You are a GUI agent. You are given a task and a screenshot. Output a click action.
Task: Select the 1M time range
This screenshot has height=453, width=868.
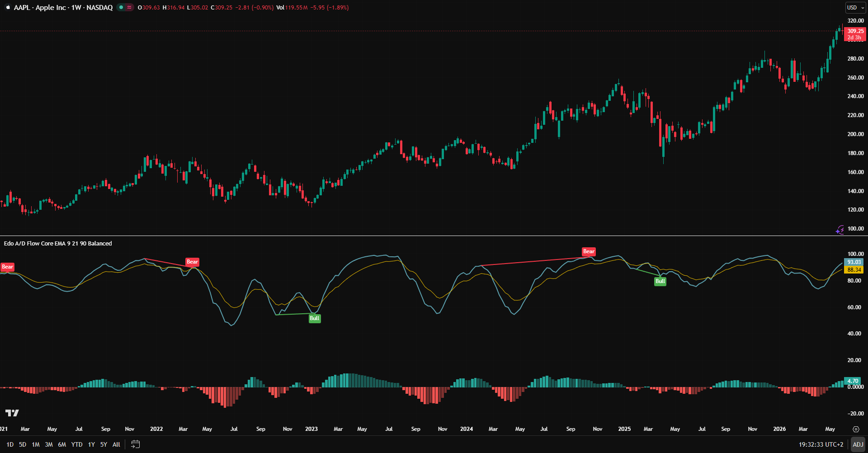click(36, 444)
